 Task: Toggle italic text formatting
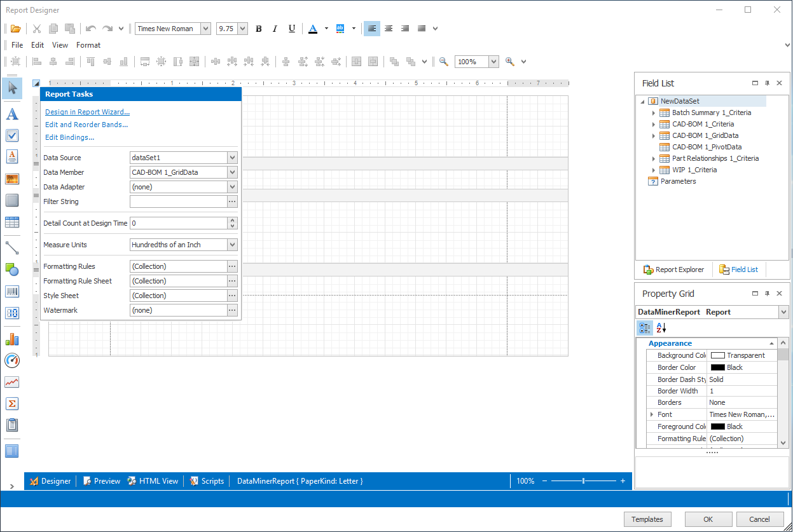pyautogui.click(x=275, y=28)
